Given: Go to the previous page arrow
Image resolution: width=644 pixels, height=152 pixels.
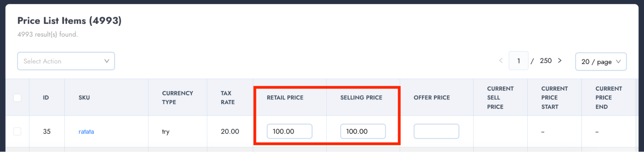Looking at the screenshot, I should (501, 60).
